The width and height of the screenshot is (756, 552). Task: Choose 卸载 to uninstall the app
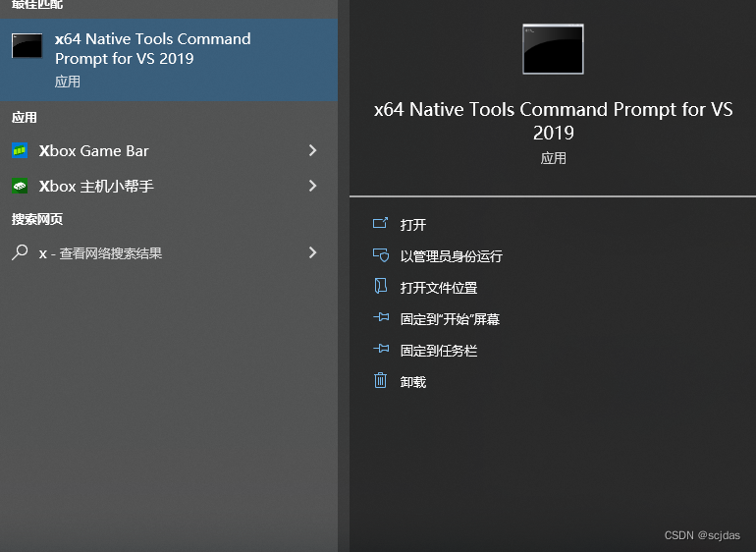[413, 382]
